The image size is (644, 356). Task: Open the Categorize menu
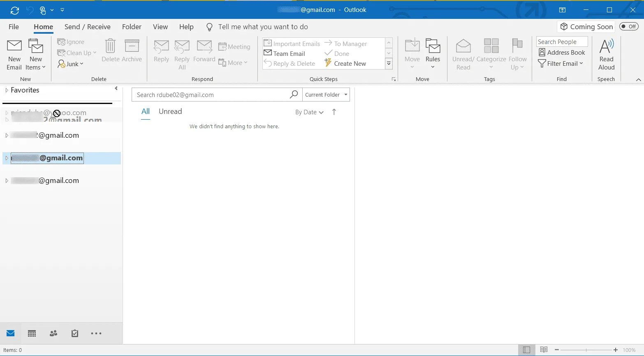point(491,55)
